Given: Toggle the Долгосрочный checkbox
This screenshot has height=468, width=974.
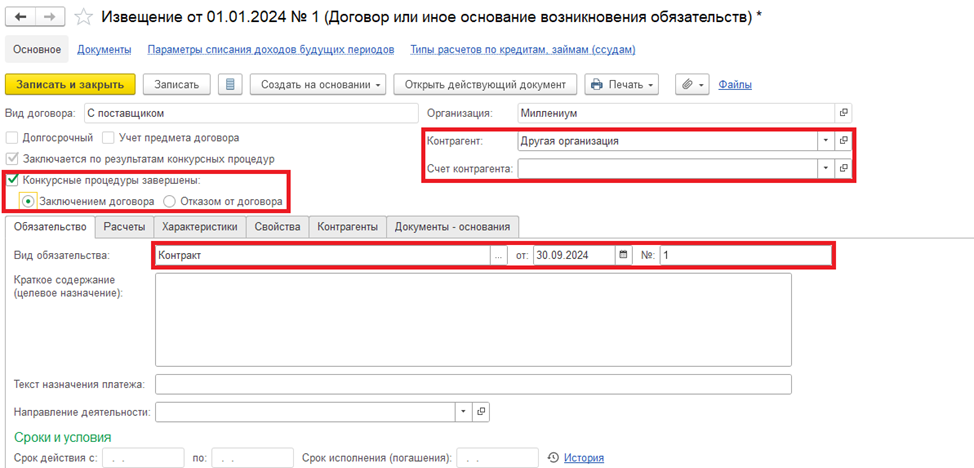Looking at the screenshot, I should (x=10, y=137).
